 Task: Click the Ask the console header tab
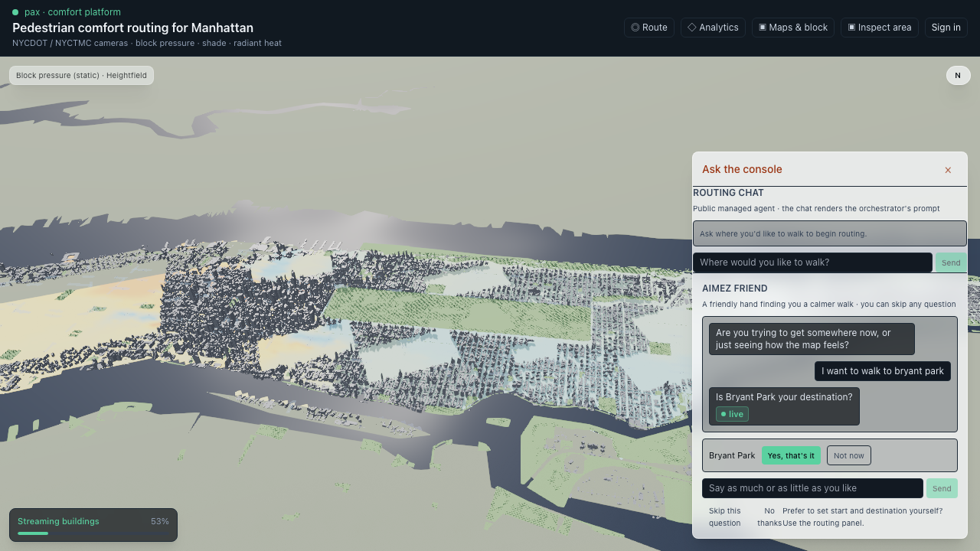(x=742, y=169)
